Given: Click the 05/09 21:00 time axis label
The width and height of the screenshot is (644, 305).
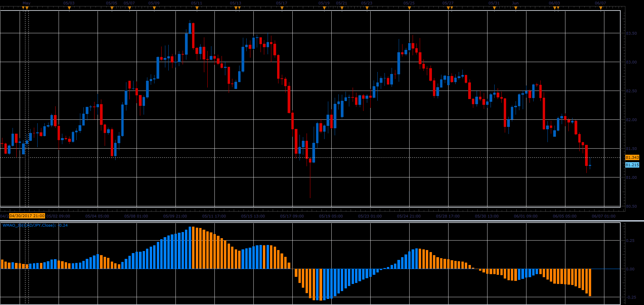Looking at the screenshot, I should click(x=175, y=216).
